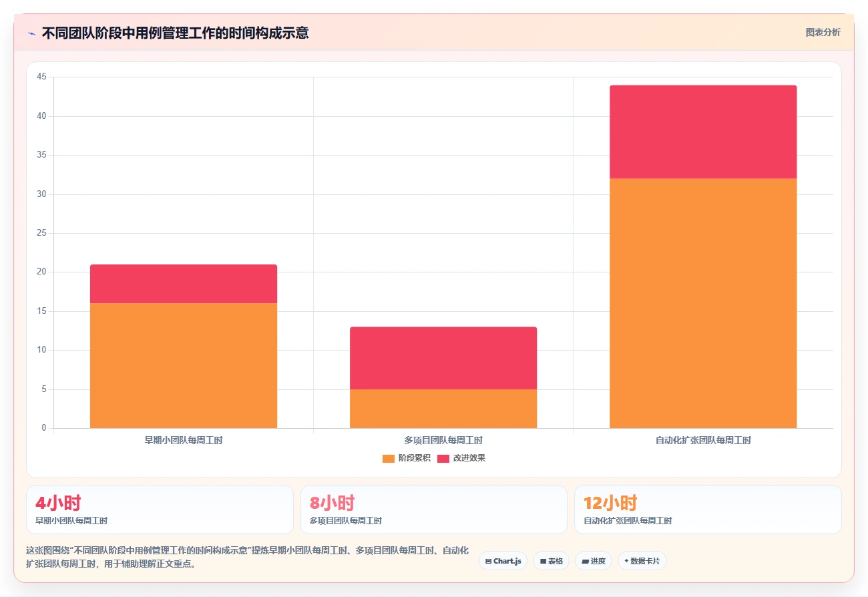Select the 数据卡片 tag chip
868x597 pixels.
coord(642,561)
